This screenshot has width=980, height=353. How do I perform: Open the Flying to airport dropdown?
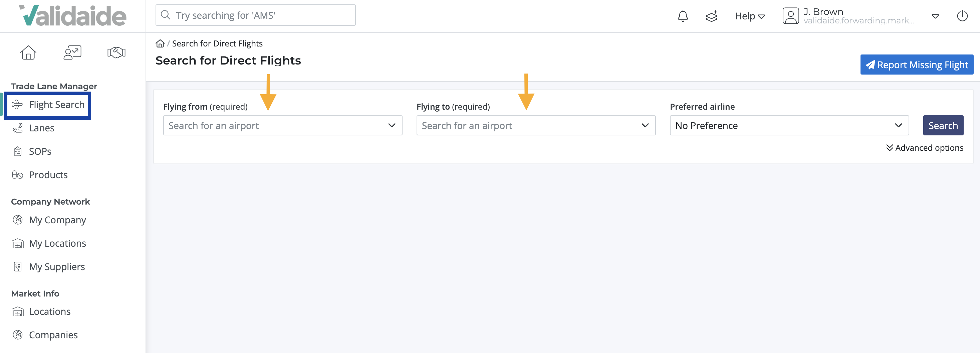pos(536,125)
